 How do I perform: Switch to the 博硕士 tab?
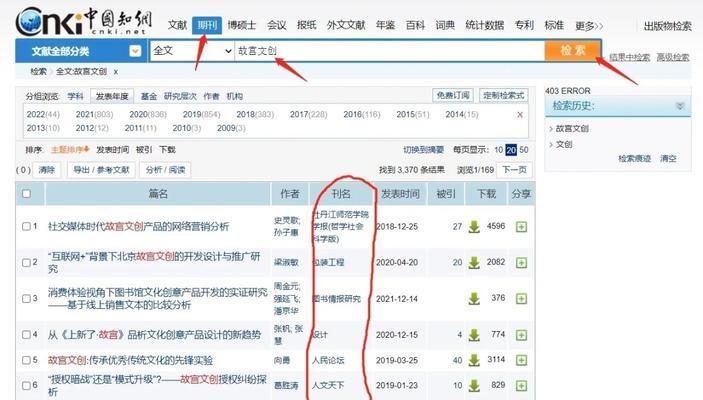pos(242,25)
